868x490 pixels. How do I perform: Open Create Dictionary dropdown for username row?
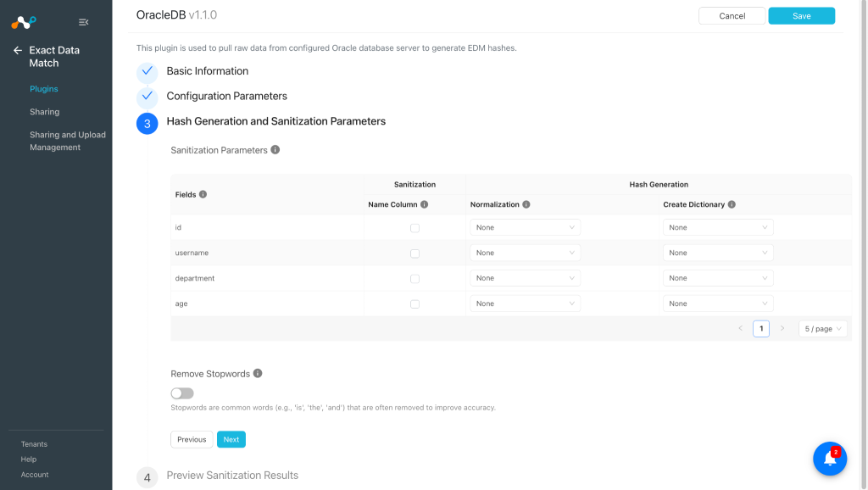[x=718, y=253]
